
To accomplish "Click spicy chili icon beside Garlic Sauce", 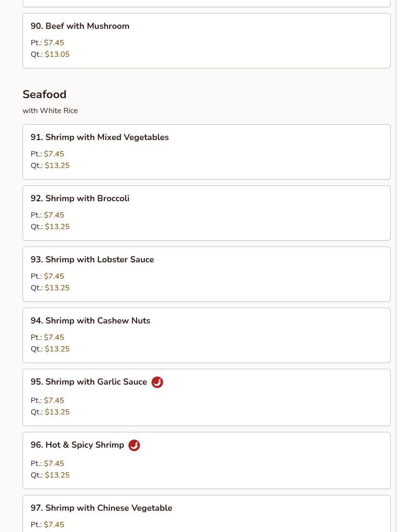I will coord(157,382).
